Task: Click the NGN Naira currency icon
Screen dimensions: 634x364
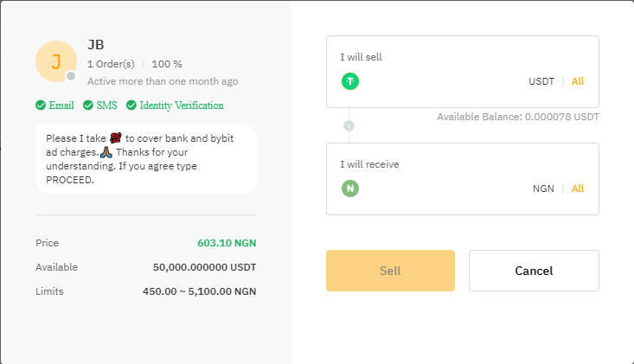Action: 350,188
